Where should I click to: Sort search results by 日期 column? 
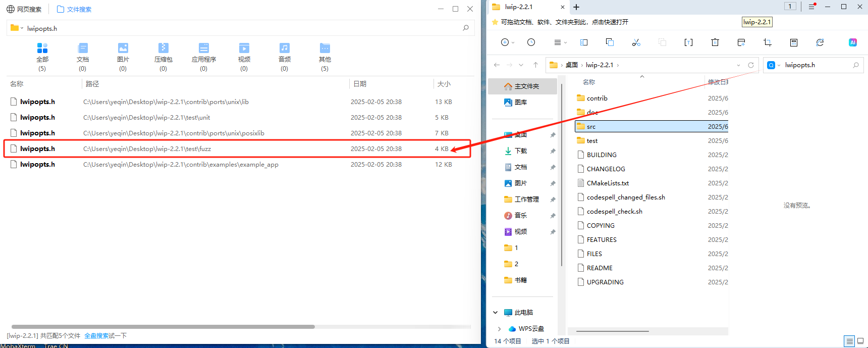(360, 84)
